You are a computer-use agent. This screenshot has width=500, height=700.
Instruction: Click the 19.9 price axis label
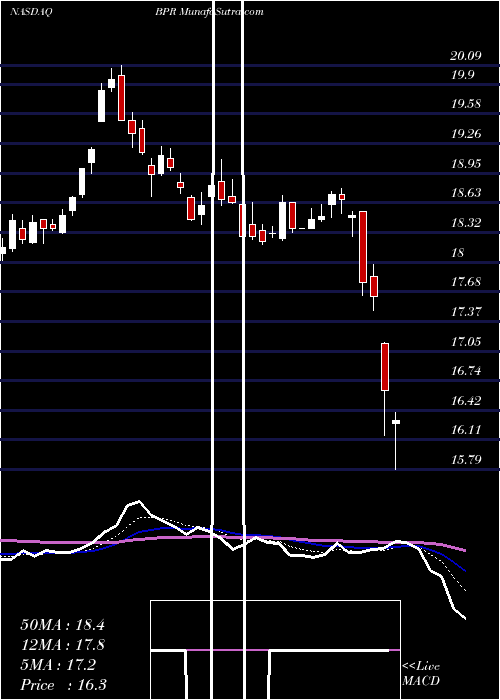tap(462, 75)
